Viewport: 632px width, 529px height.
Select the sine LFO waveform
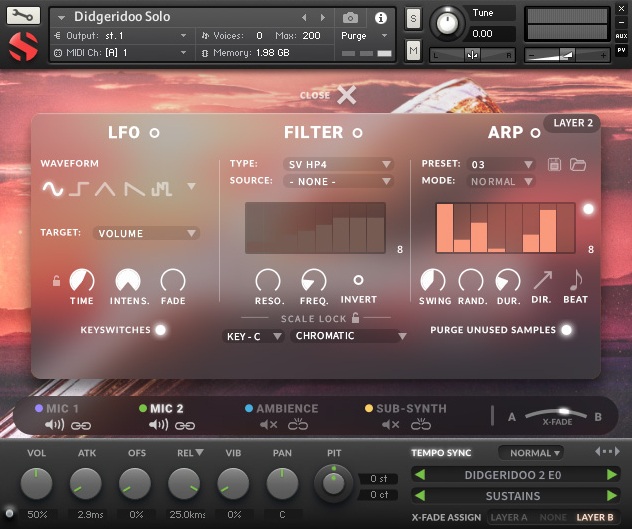tap(53, 188)
